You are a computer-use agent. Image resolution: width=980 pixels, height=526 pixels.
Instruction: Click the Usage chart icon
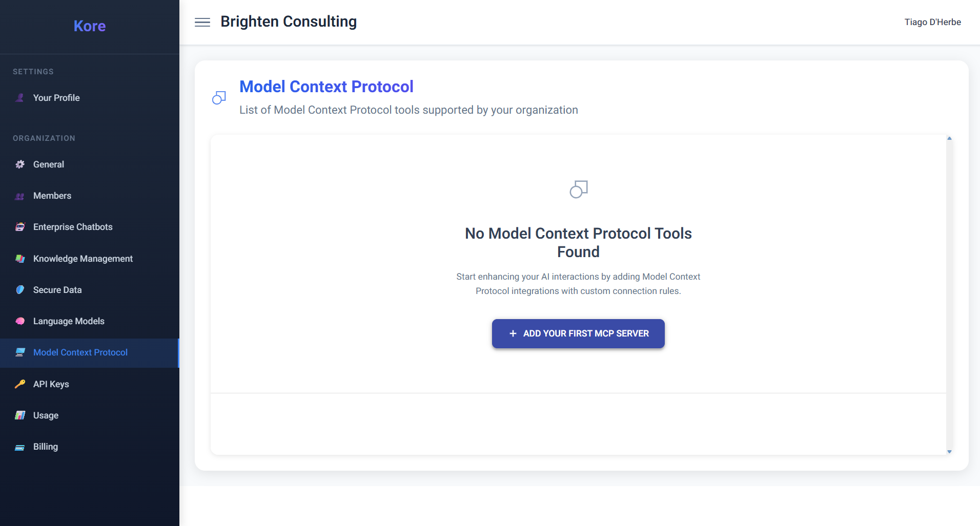[x=20, y=415]
